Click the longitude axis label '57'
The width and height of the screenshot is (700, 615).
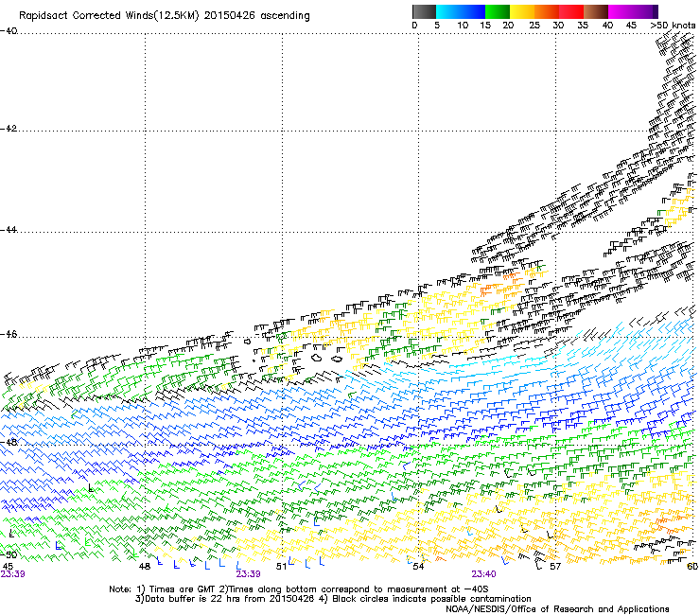click(555, 567)
